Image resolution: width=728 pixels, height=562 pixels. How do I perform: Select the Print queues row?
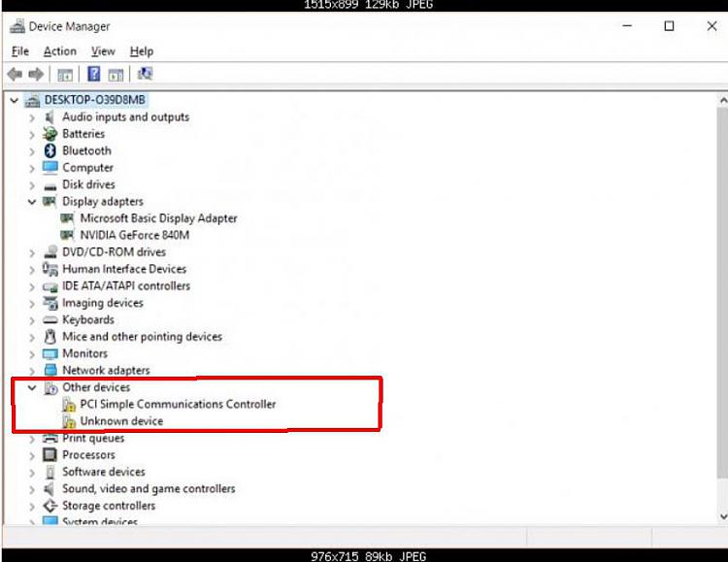tap(93, 438)
